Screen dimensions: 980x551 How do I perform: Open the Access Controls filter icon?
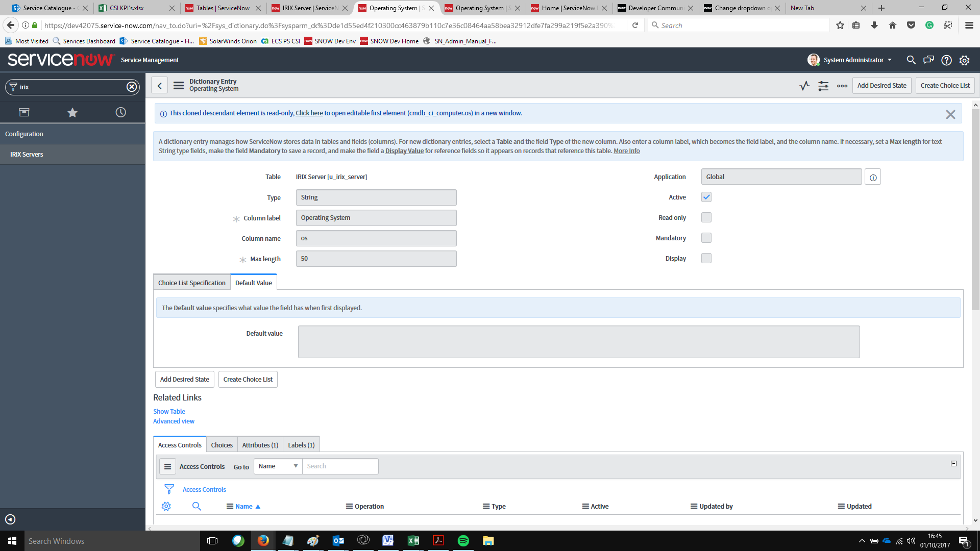pos(168,489)
